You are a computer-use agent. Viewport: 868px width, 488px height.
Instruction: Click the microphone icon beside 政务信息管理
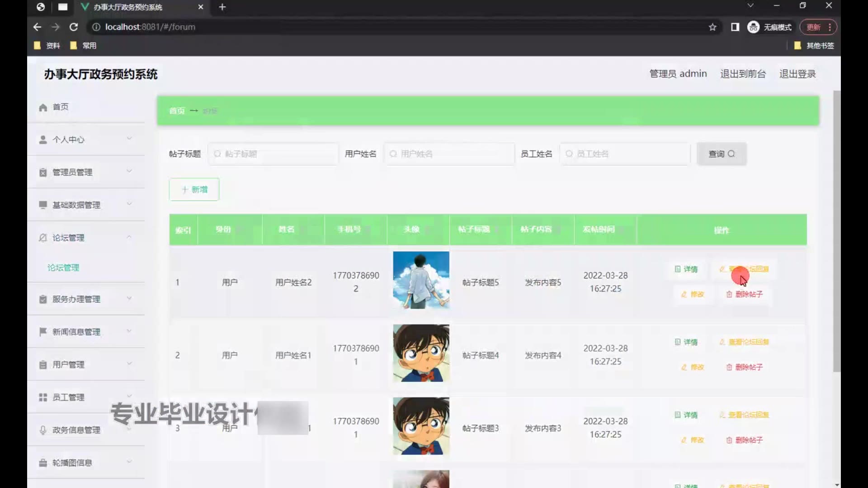(x=43, y=430)
